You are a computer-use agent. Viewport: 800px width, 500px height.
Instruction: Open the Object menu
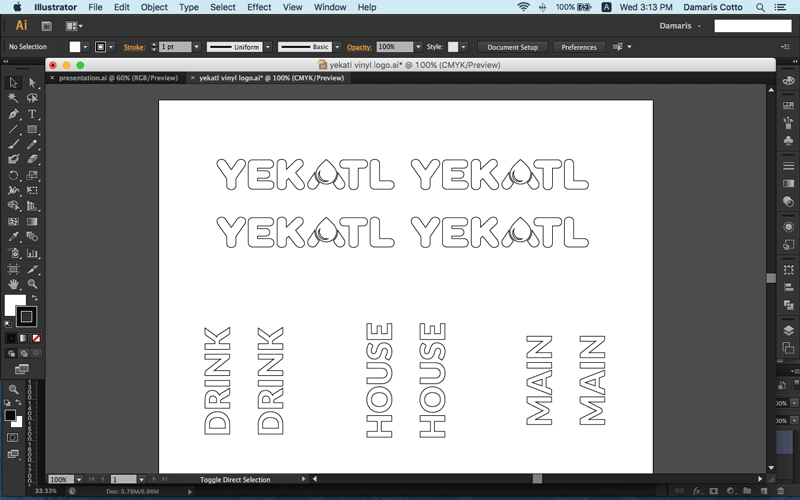click(154, 7)
